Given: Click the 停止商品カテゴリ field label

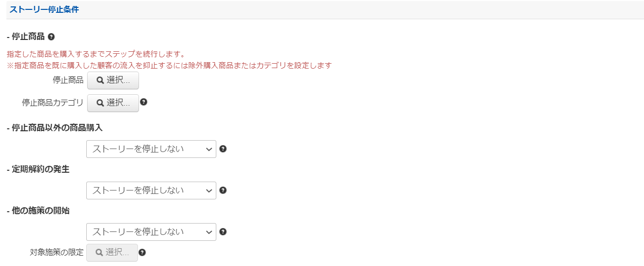Looking at the screenshot, I should [x=53, y=103].
